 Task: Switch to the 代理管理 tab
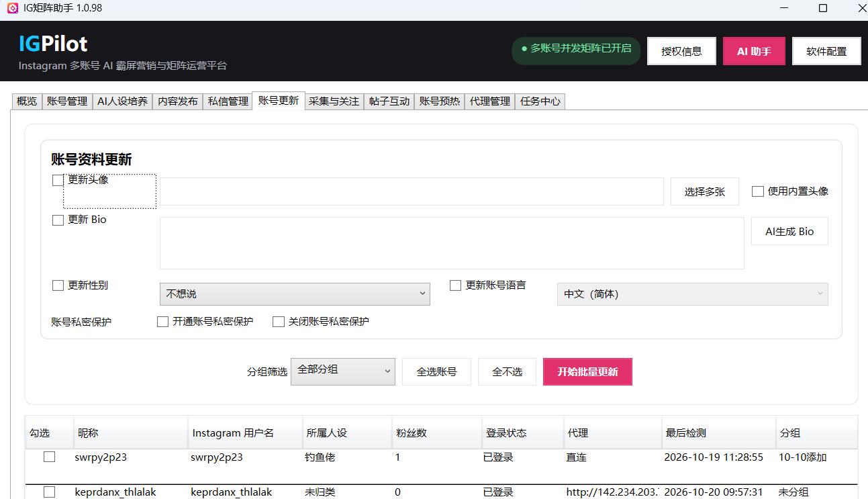490,101
